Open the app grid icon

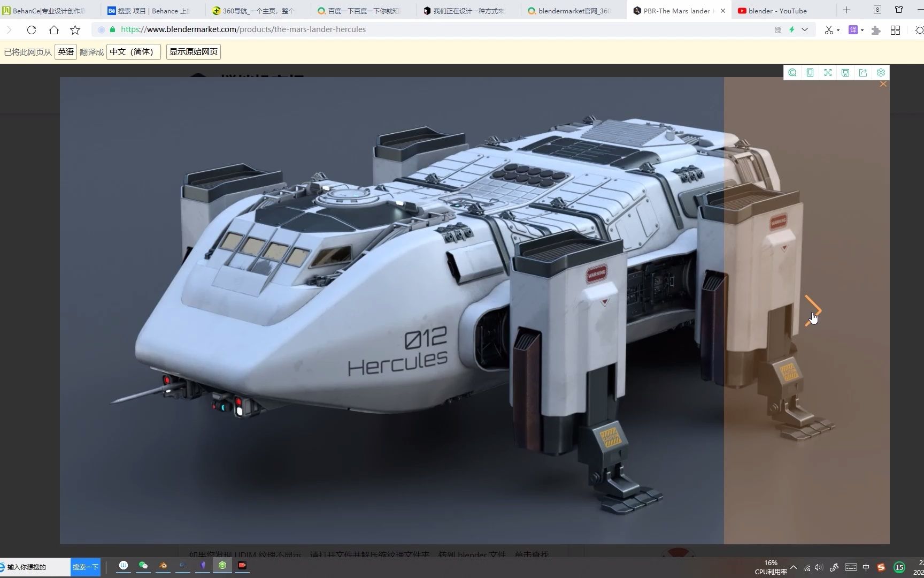pos(895,31)
